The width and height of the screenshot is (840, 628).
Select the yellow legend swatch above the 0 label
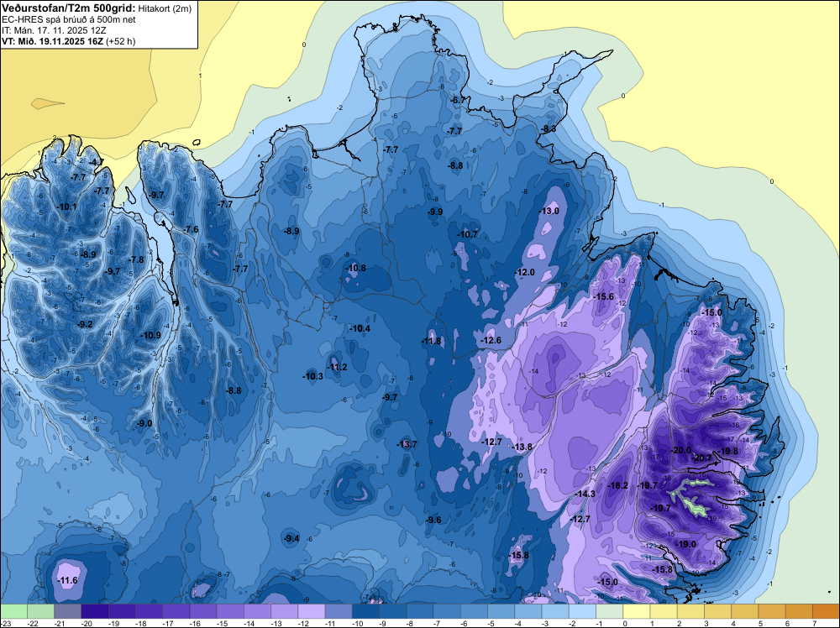tap(637, 611)
